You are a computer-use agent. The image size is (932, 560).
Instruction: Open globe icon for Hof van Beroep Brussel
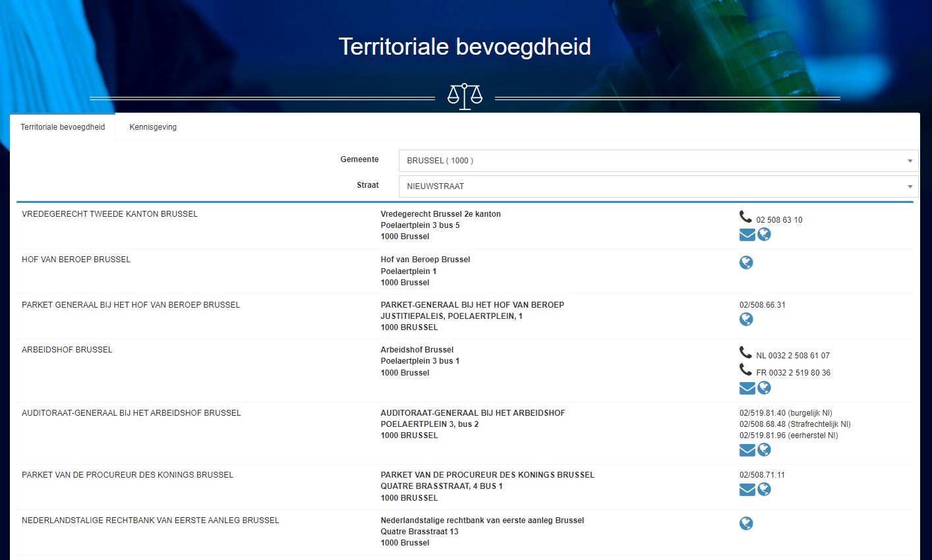(746, 263)
